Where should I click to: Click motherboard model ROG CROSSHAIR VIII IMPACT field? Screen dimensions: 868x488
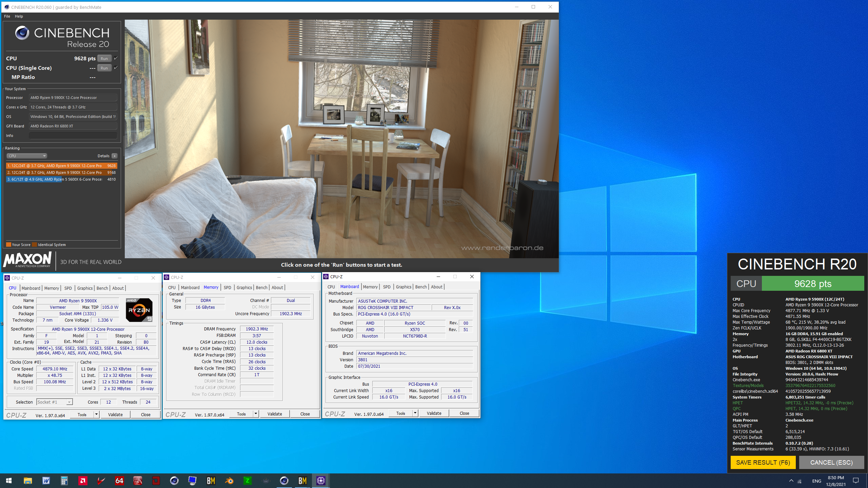tap(394, 307)
